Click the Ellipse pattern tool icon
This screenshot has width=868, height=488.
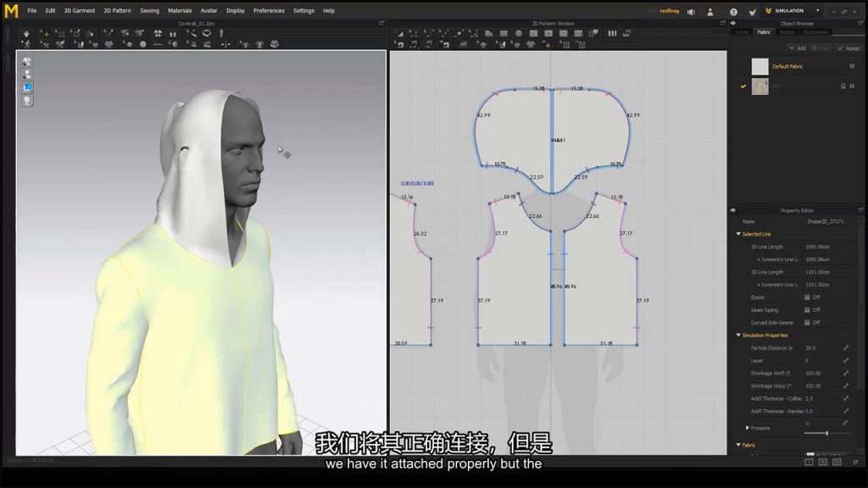(519, 34)
